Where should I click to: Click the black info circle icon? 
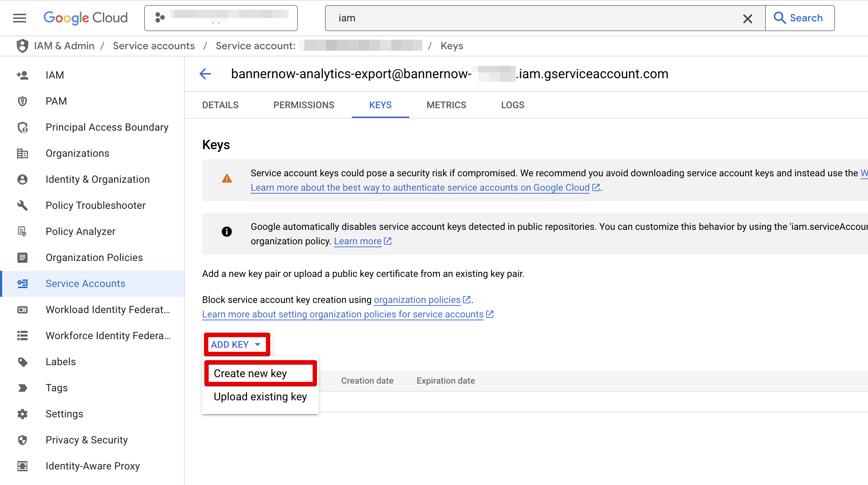pos(227,232)
